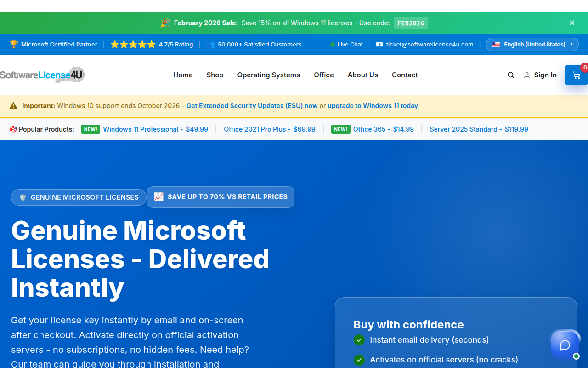The width and height of the screenshot is (588, 368).
Task: Click the 'Buy with confidence' heading
Action: pos(409,324)
